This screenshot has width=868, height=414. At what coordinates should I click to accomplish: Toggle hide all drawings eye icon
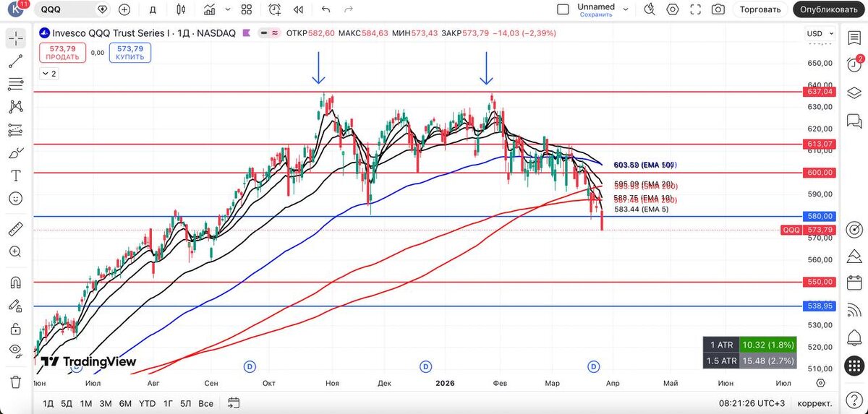click(16, 351)
